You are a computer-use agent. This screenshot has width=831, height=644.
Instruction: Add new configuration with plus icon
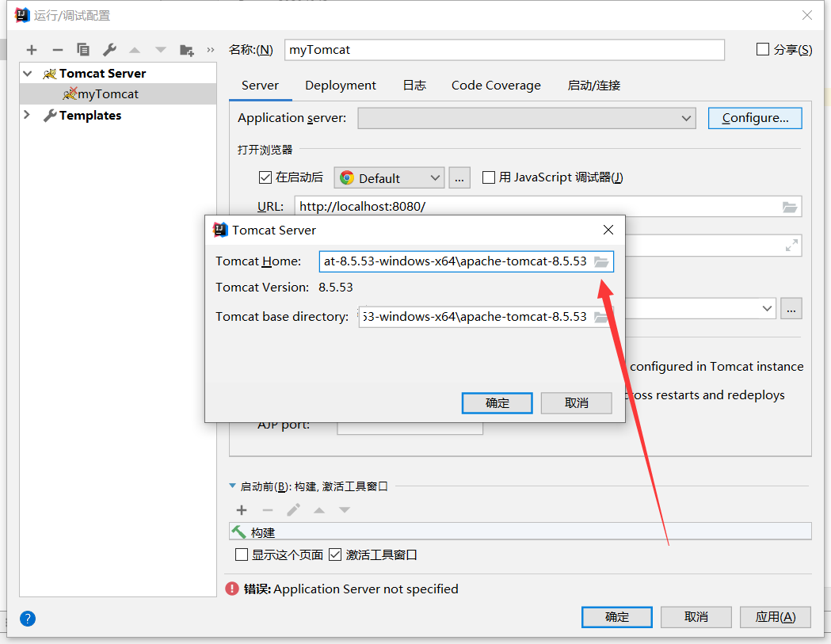[x=32, y=50]
